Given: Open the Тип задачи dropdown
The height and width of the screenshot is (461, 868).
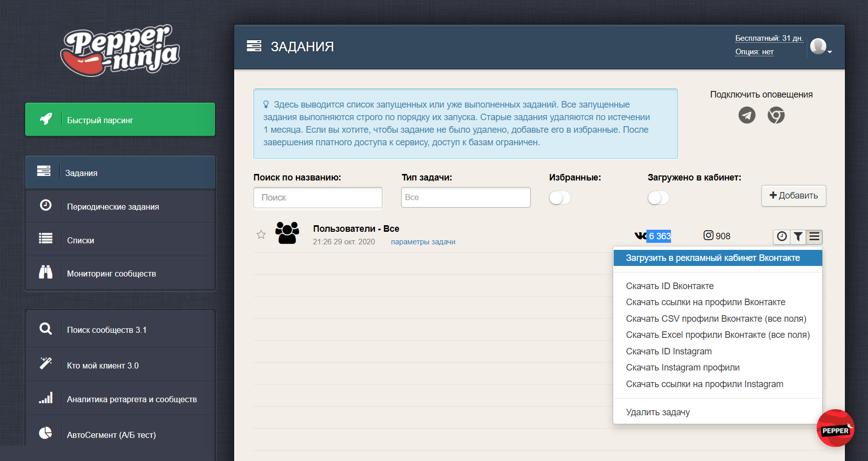Looking at the screenshot, I should click(x=465, y=197).
